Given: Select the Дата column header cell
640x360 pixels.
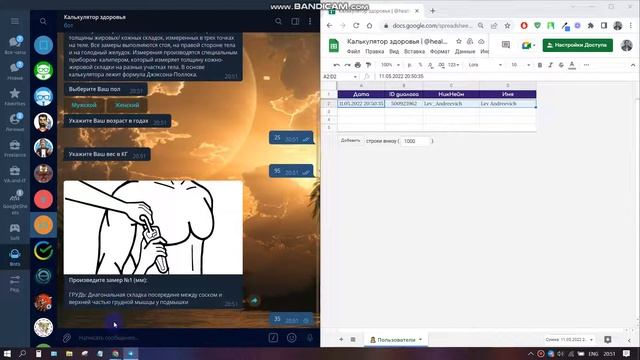Looking at the screenshot, I should click(361, 94).
